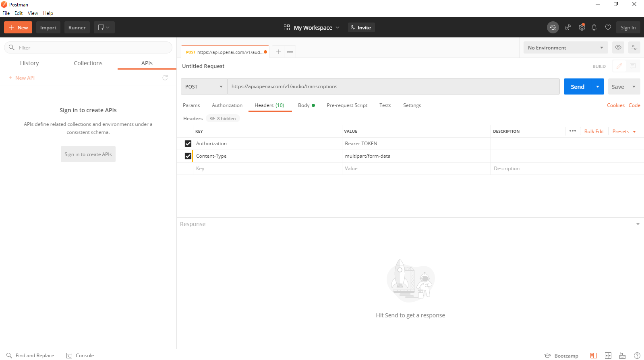Open the Console
The image size is (644, 360).
coord(80,356)
